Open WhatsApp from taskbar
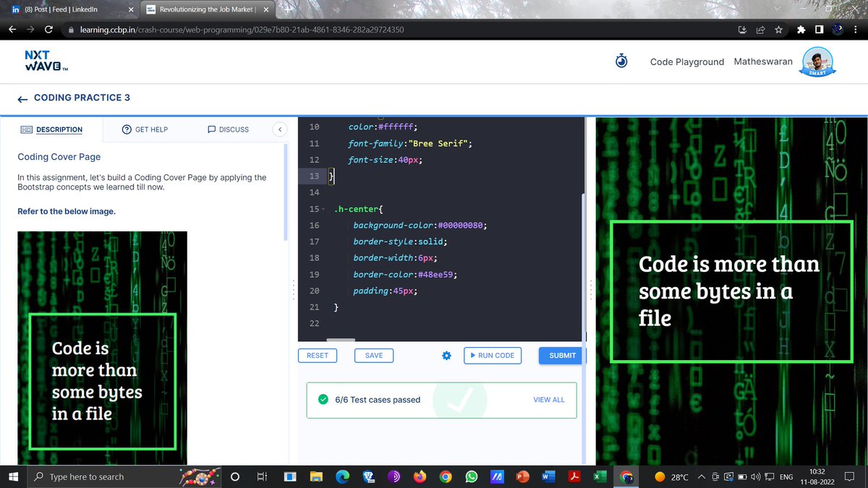 coord(472,477)
